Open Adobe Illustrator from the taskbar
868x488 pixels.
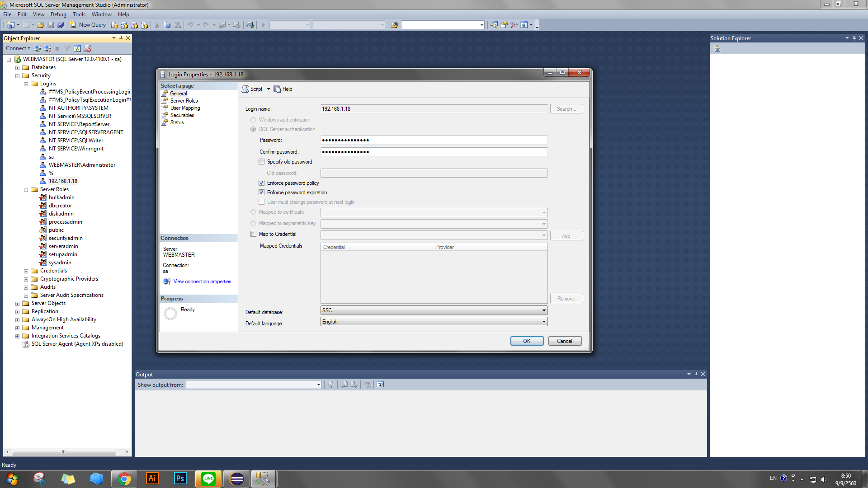(x=152, y=479)
